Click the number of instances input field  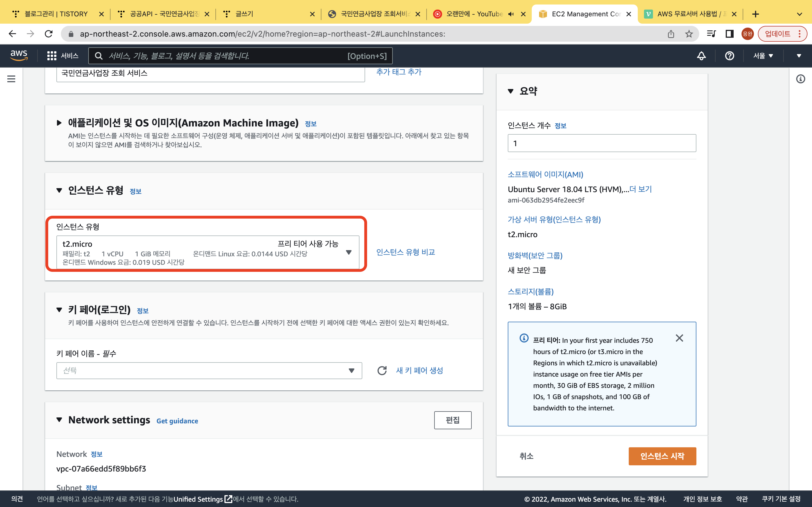pyautogui.click(x=602, y=144)
